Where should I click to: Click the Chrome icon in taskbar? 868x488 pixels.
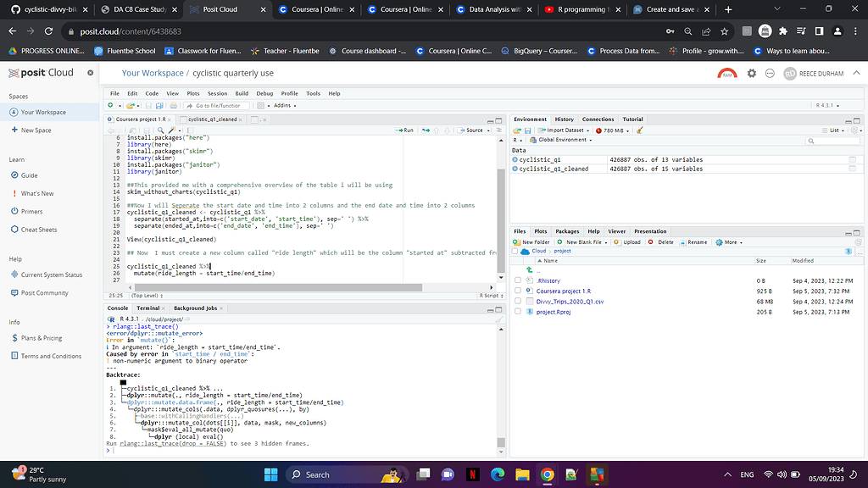pyautogui.click(x=547, y=474)
